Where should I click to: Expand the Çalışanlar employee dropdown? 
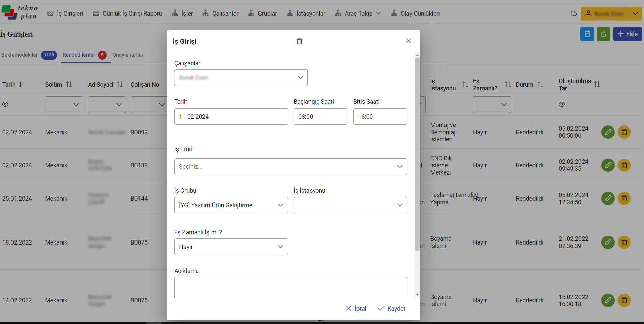point(241,78)
